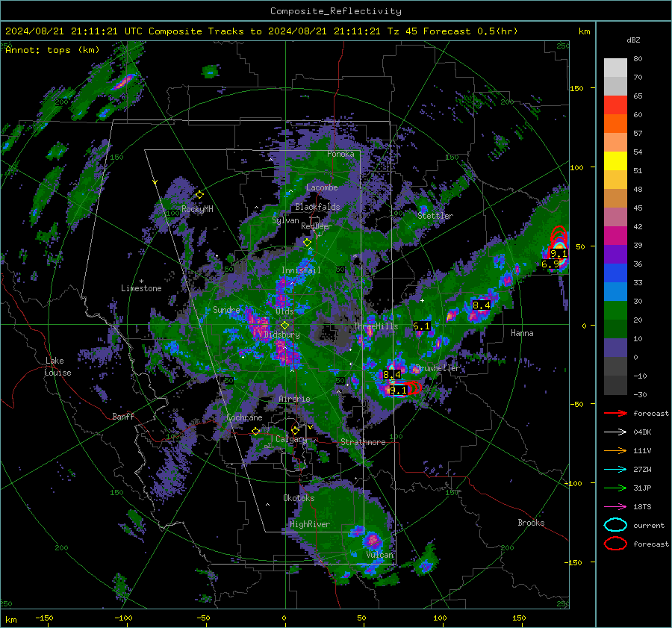Click the Okotoks city label
Viewport: 672px width, 628px height.
coord(299,498)
